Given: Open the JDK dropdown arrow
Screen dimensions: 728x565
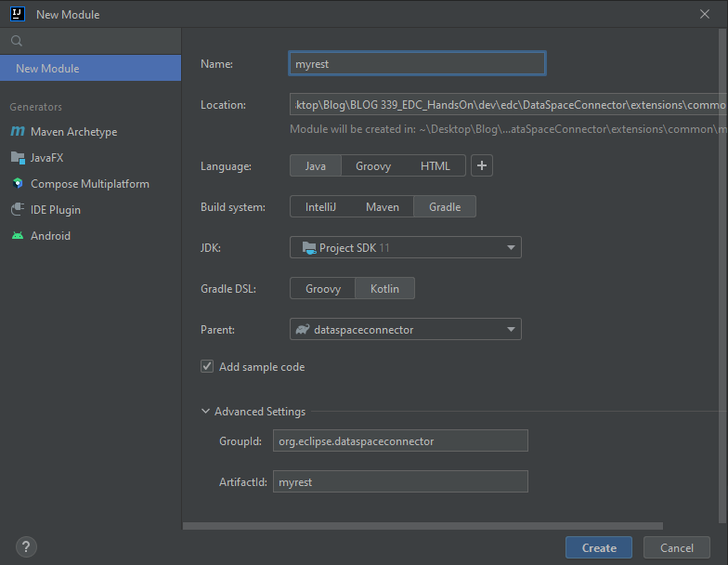Looking at the screenshot, I should point(511,247).
